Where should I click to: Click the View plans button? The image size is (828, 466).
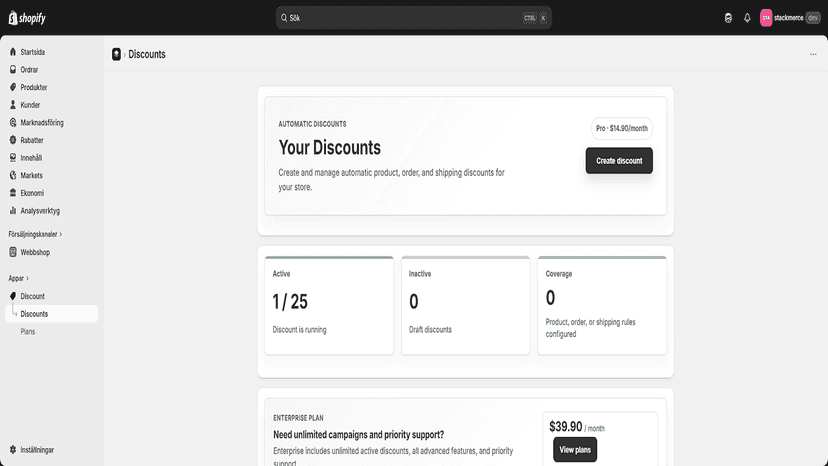point(575,450)
